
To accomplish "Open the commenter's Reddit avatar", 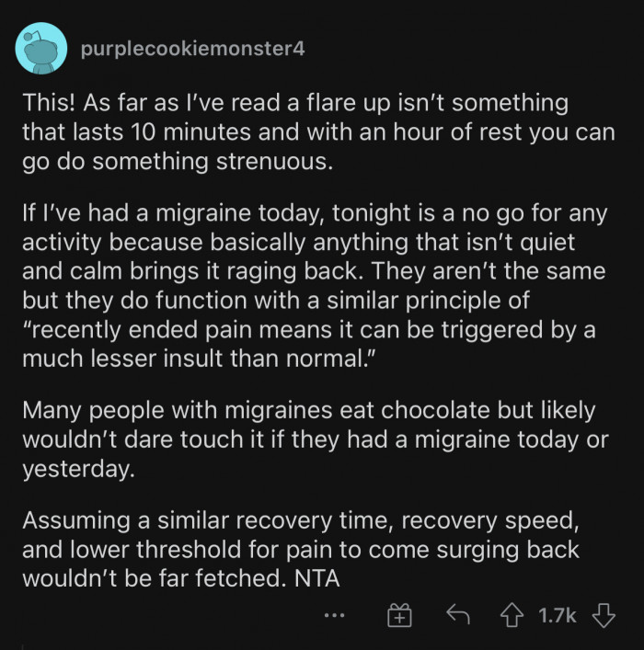I will [x=40, y=50].
